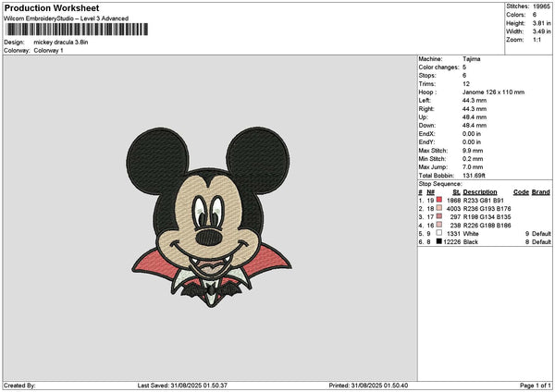Click the 'Code' column header
555x392 pixels.
521,192
